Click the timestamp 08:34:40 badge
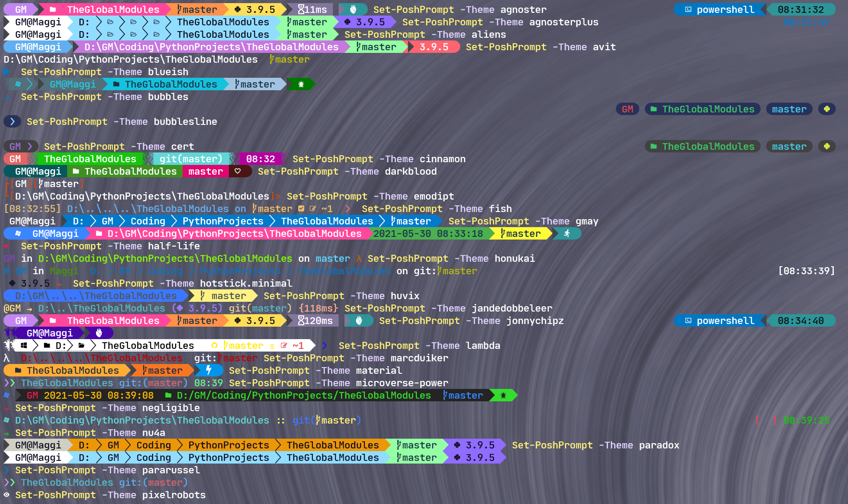 [801, 320]
